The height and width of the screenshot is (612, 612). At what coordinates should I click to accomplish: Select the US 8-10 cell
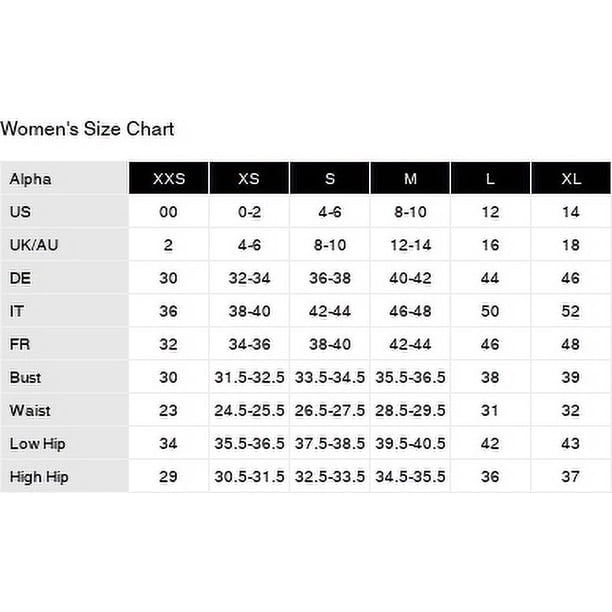(x=410, y=212)
